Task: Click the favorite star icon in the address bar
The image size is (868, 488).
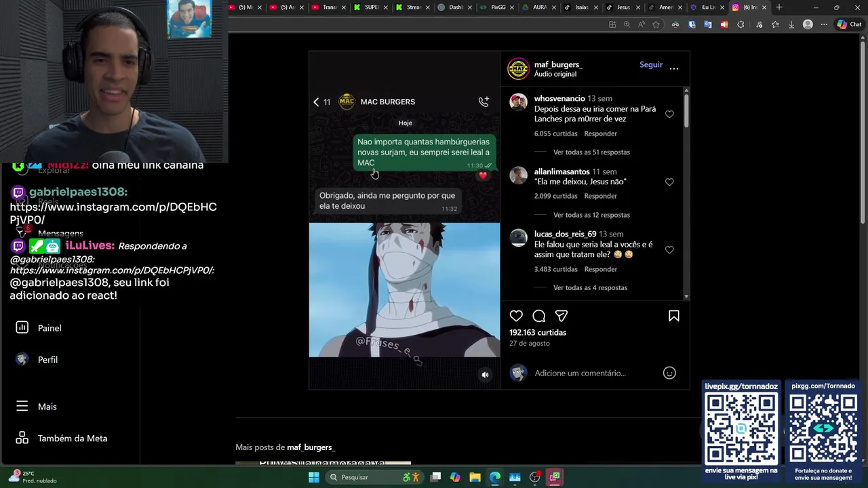Action: pyautogui.click(x=656, y=24)
